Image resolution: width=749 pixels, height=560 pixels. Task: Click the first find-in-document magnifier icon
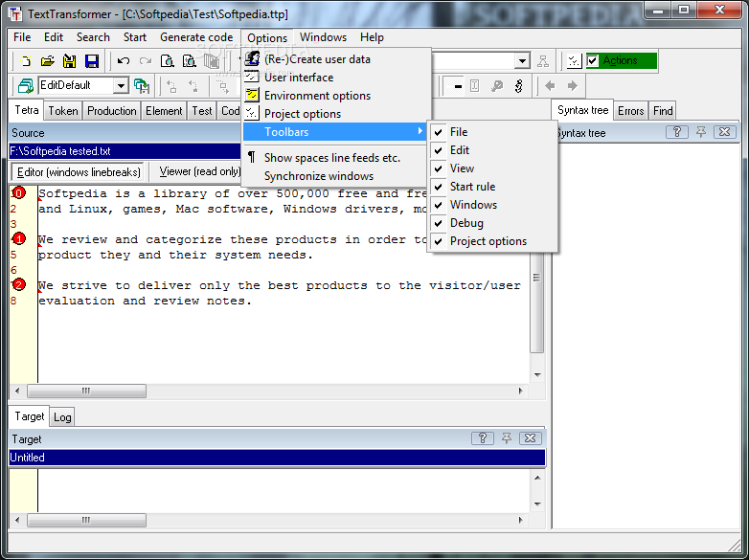(x=168, y=60)
